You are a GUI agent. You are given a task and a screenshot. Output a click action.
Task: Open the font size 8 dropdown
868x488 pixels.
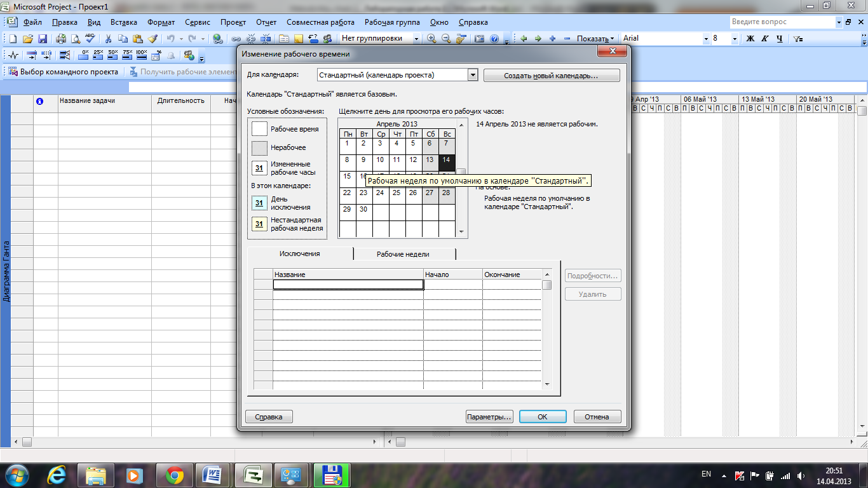[735, 39]
